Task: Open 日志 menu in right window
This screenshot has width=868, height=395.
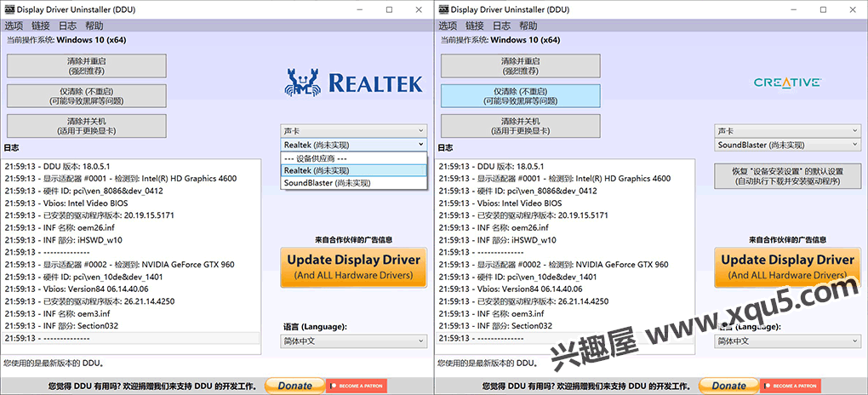Action: click(501, 26)
